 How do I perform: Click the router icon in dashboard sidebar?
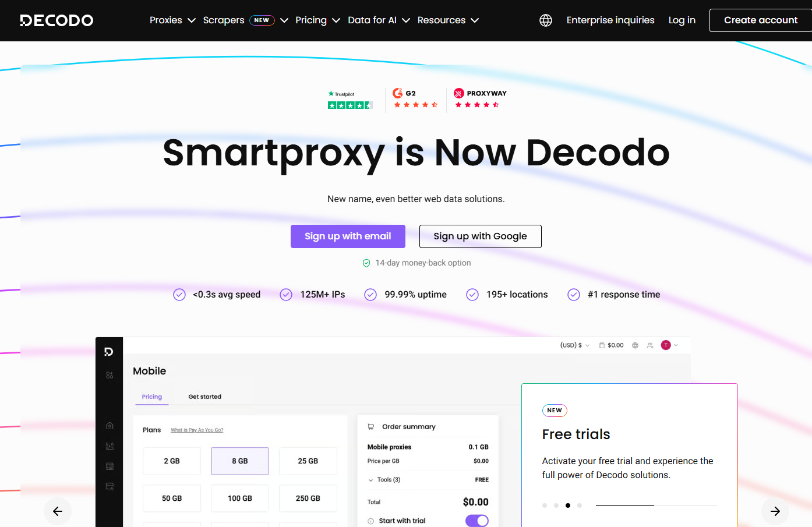point(110,446)
